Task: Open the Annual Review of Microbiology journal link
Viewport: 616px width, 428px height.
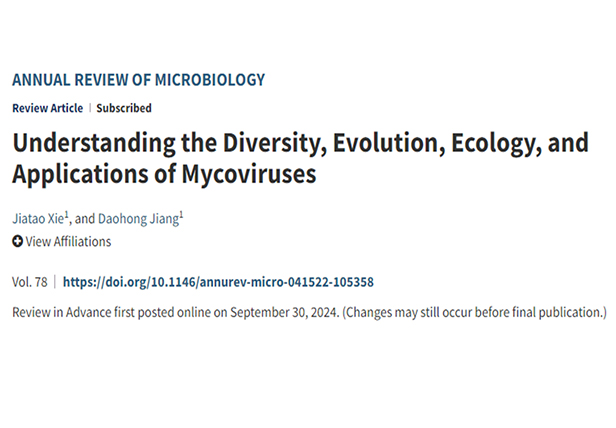Action: tap(138, 80)
